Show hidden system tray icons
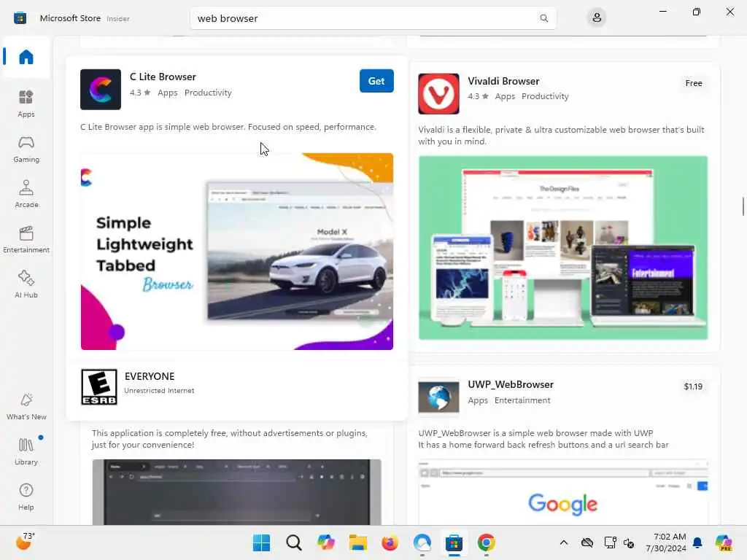The width and height of the screenshot is (747, 560). tap(564, 542)
